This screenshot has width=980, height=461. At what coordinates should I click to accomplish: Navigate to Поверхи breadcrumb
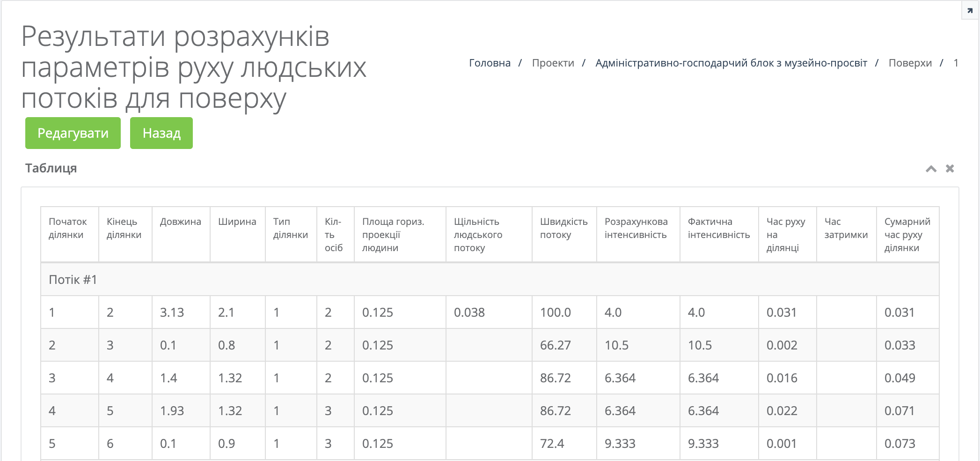[910, 63]
